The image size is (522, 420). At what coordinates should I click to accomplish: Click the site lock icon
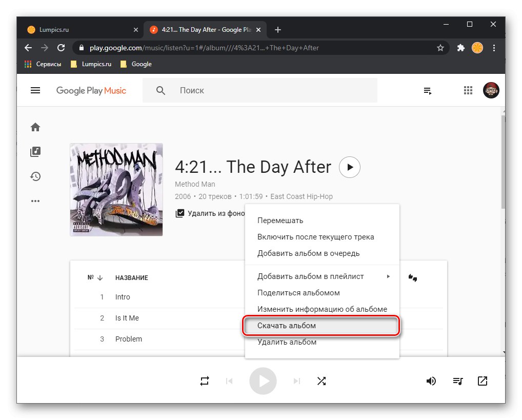pyautogui.click(x=81, y=48)
